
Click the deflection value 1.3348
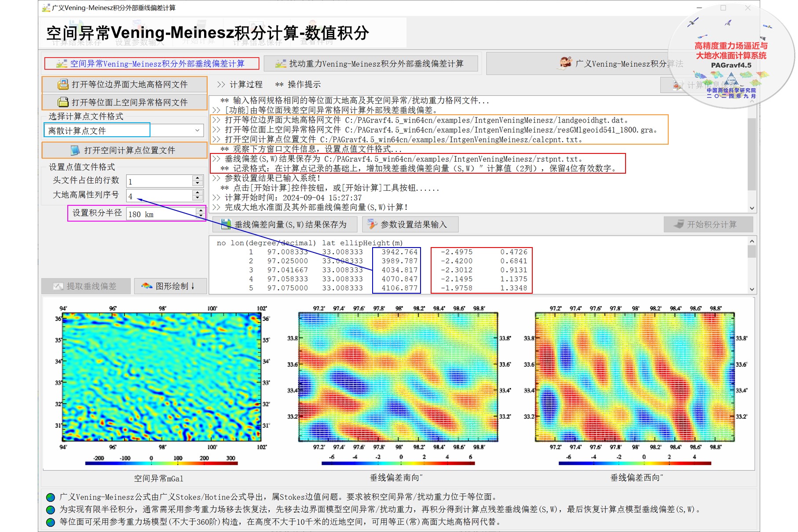pos(513,288)
